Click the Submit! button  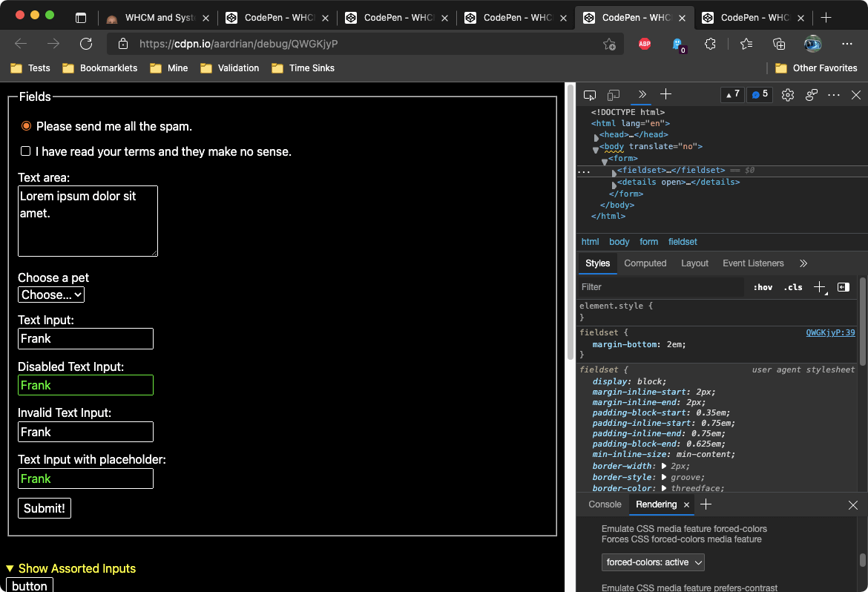click(x=45, y=508)
